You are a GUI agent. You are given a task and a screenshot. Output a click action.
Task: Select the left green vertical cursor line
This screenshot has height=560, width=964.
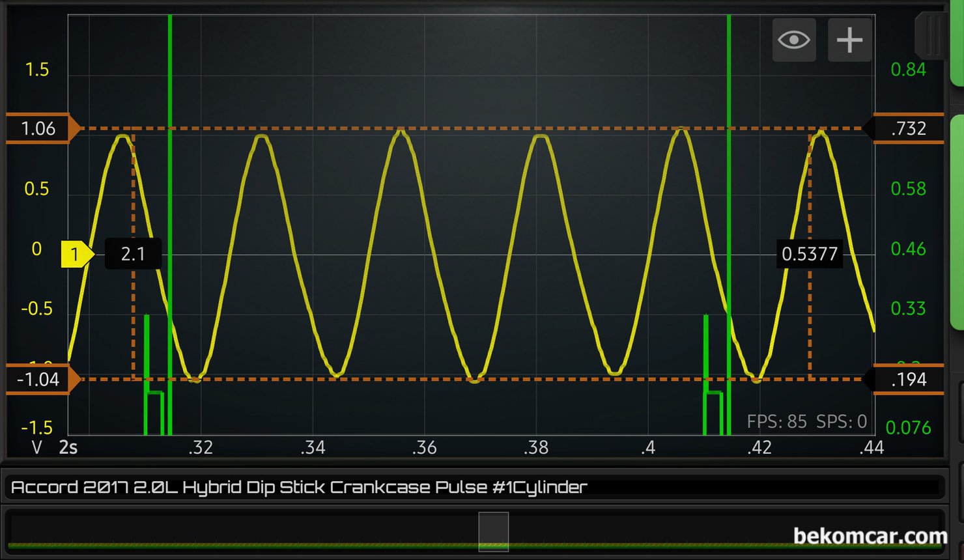click(x=170, y=195)
